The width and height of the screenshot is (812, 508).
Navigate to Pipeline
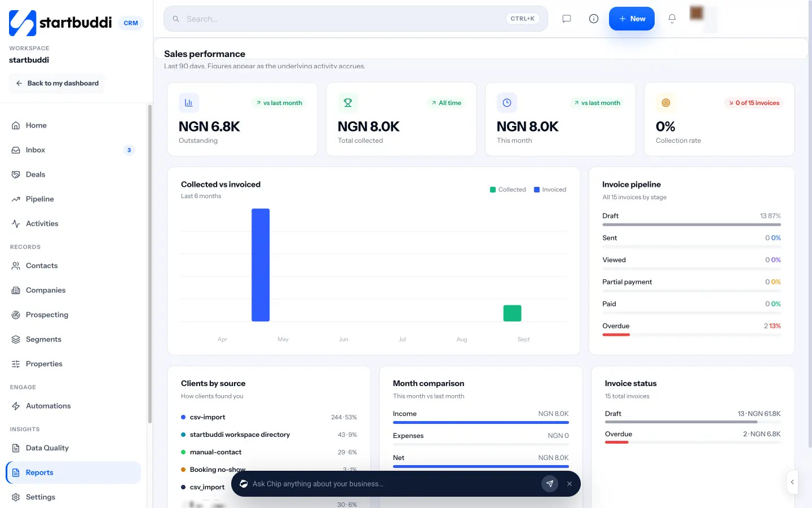click(73, 199)
